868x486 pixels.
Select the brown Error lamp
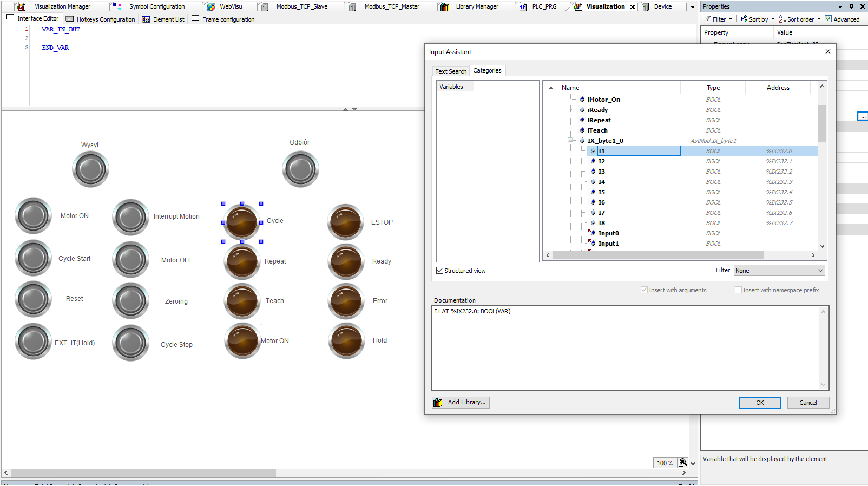(346, 301)
